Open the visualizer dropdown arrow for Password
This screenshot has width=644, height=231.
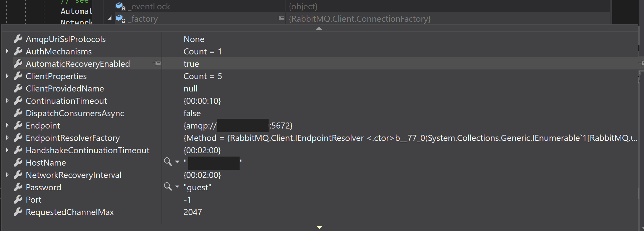point(177,187)
